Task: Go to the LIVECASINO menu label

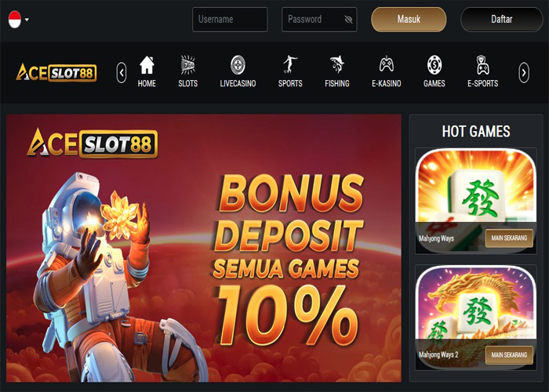Action: tap(238, 83)
